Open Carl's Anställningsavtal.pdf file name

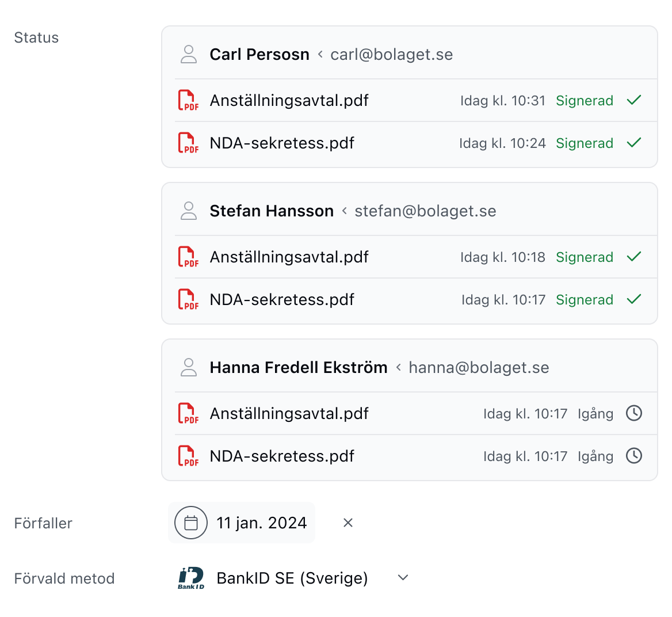pyautogui.click(x=289, y=101)
